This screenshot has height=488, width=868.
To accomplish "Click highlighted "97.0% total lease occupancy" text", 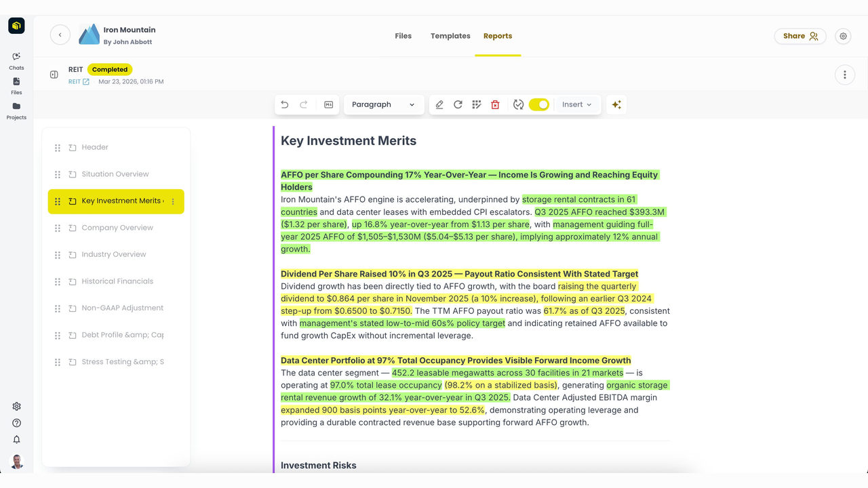I will coord(386,385).
